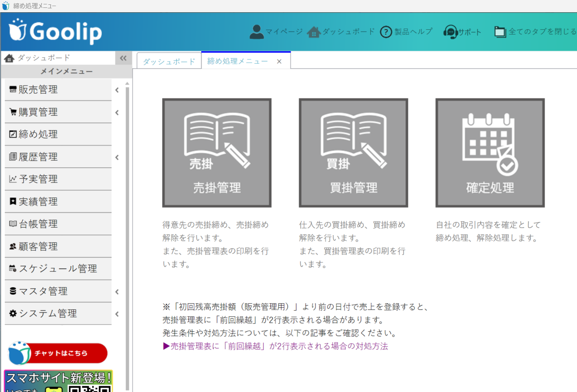The image size is (577, 392).
Task: Expand the 履歴管理 submenu arrow
Action: [x=117, y=157]
